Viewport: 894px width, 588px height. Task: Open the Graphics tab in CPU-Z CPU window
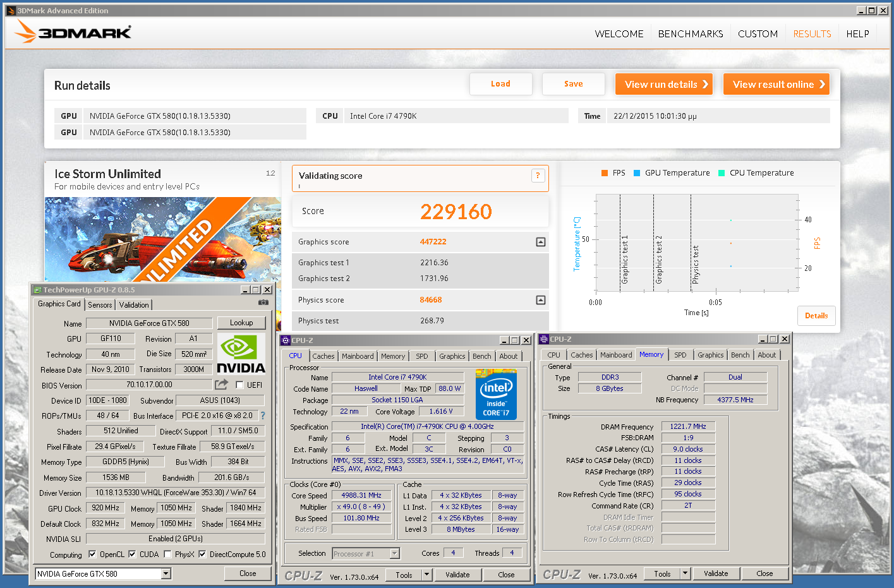pos(452,356)
